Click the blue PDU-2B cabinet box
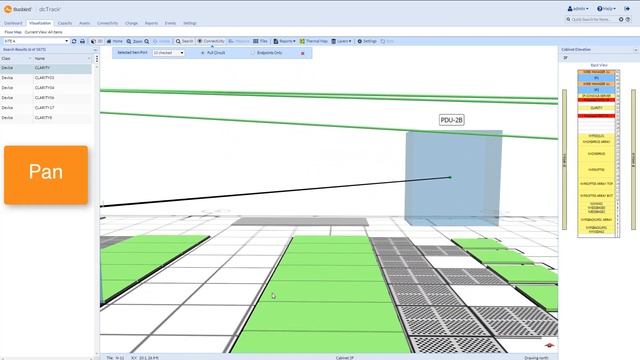The height and width of the screenshot is (360, 640). pyautogui.click(x=453, y=178)
